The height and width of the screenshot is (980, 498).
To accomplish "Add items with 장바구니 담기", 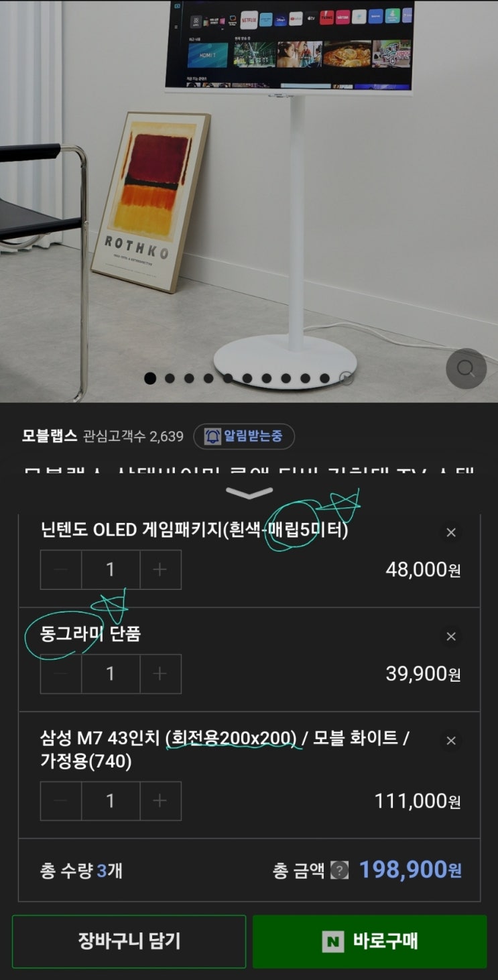I will coord(129,941).
